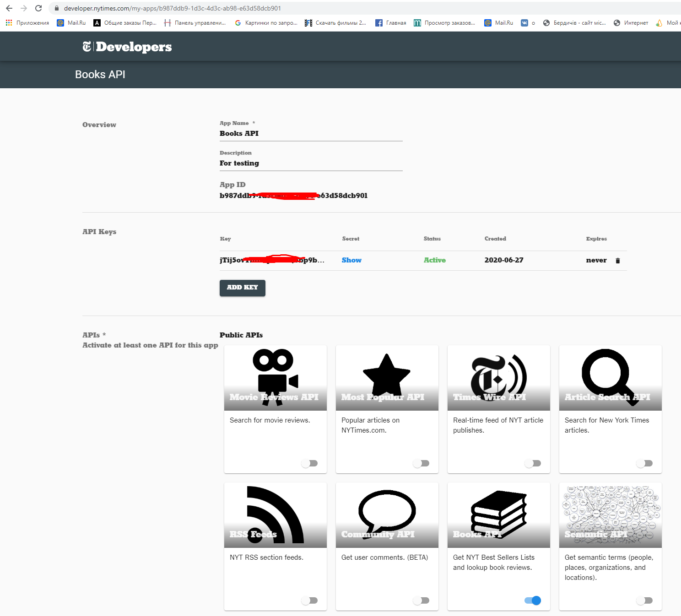Edit the App Name field
Viewport: 681px width, 616px height.
pos(311,134)
